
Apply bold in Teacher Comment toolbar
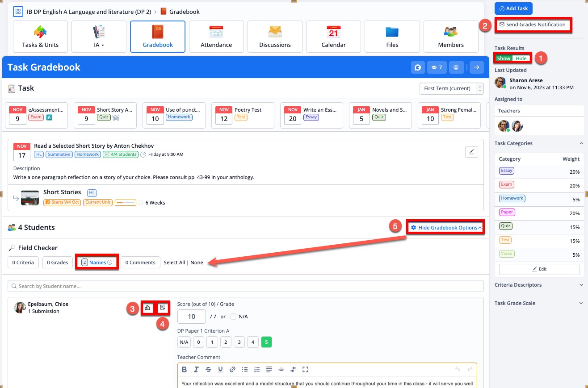coord(184,369)
